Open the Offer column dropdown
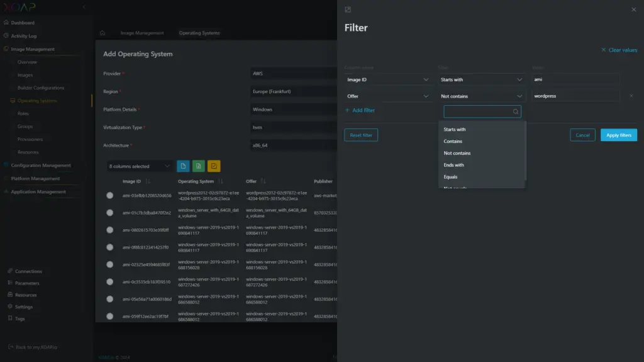This screenshot has height=362, width=644. 387,96
